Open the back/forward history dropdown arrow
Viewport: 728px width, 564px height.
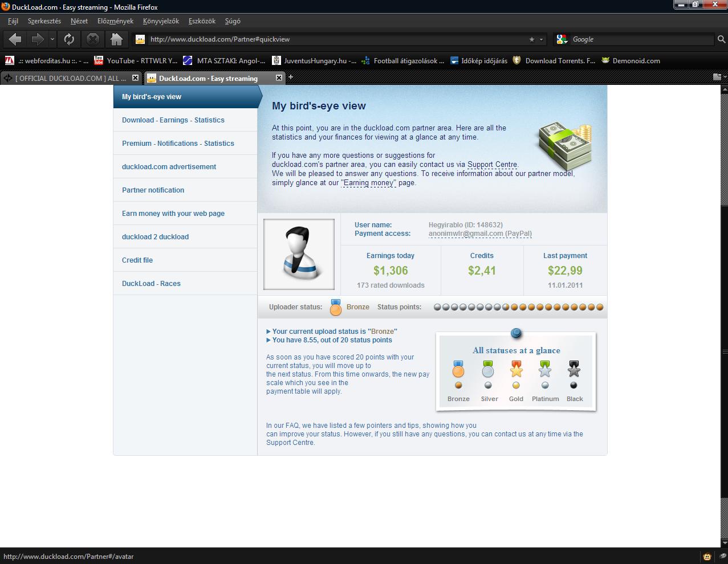tap(52, 39)
